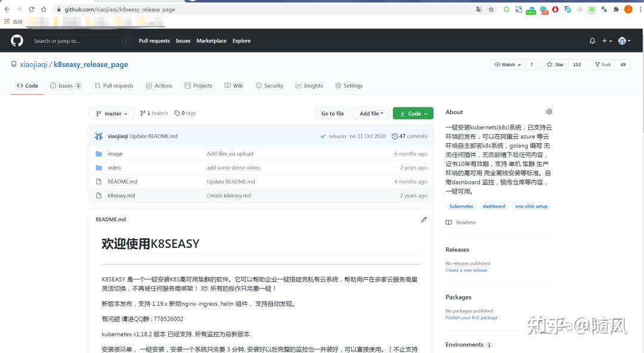
Task: Open the Releases section heading
Action: [457, 249]
